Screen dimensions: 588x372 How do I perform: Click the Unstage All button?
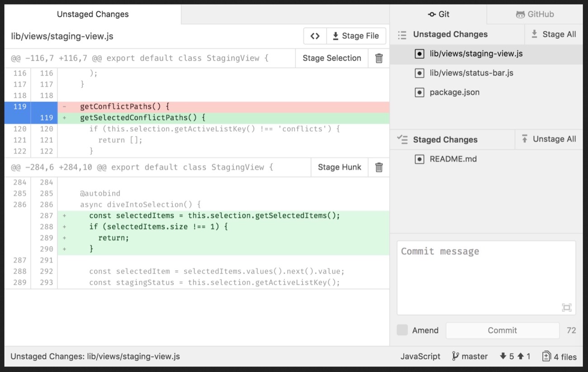coord(549,139)
